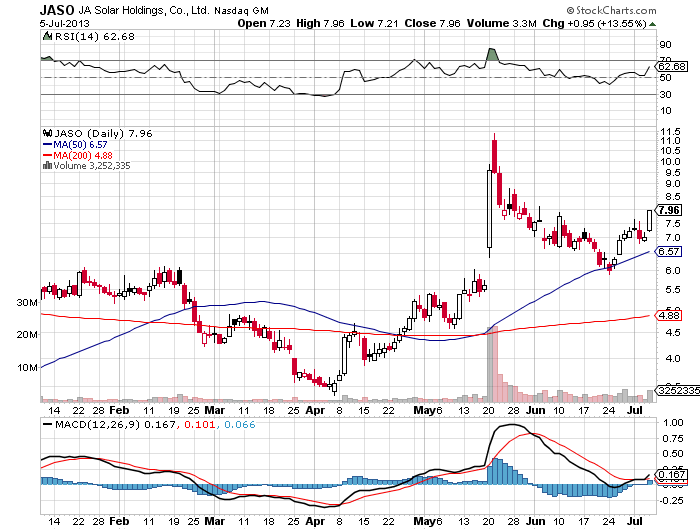
Task: Click the Open 7.23 value
Action: (264, 23)
